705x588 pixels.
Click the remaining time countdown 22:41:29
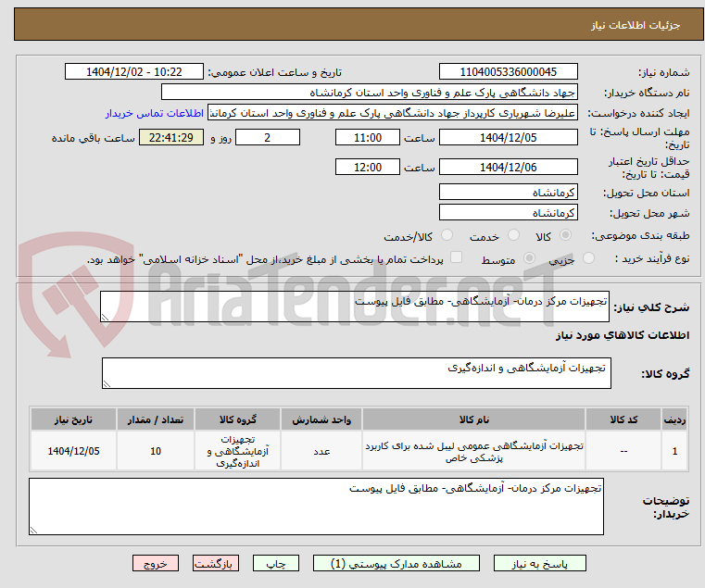point(170,137)
